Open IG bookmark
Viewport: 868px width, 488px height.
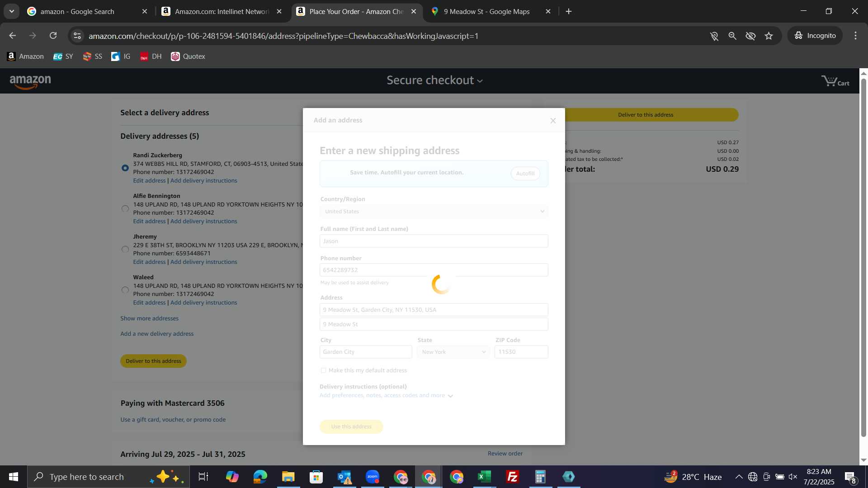click(x=121, y=56)
